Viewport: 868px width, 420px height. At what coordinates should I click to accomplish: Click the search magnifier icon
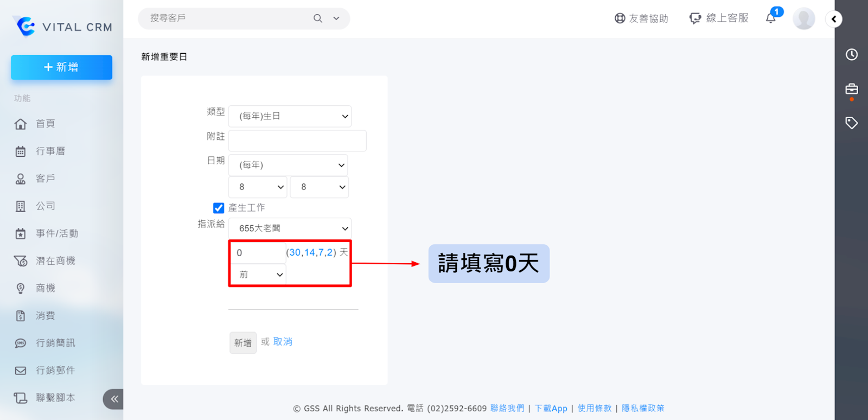click(x=318, y=18)
